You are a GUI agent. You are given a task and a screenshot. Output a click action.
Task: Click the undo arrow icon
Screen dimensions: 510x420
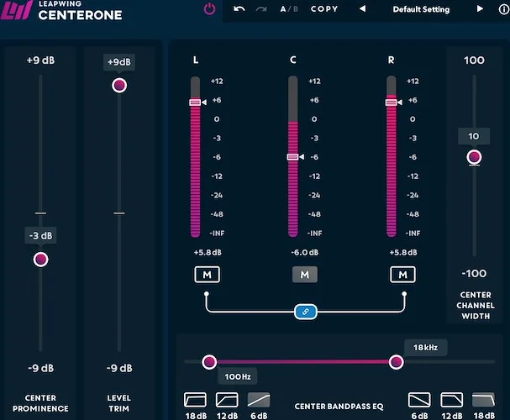point(239,9)
